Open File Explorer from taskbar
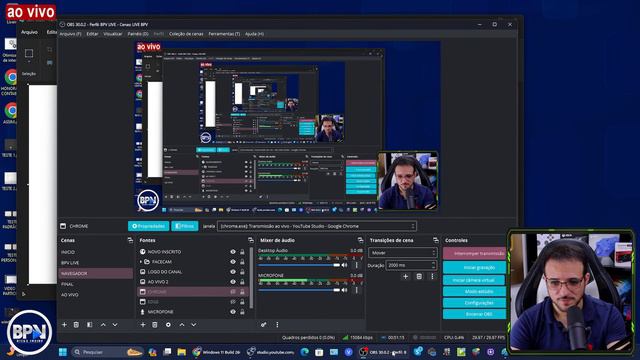The image size is (640, 360). pyautogui.click(x=182, y=352)
